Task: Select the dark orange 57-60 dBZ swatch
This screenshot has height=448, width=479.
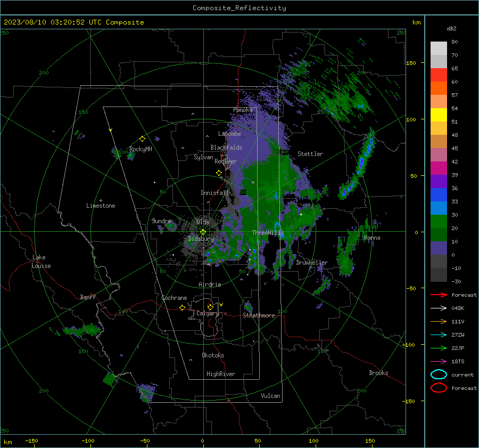Action: click(439, 88)
